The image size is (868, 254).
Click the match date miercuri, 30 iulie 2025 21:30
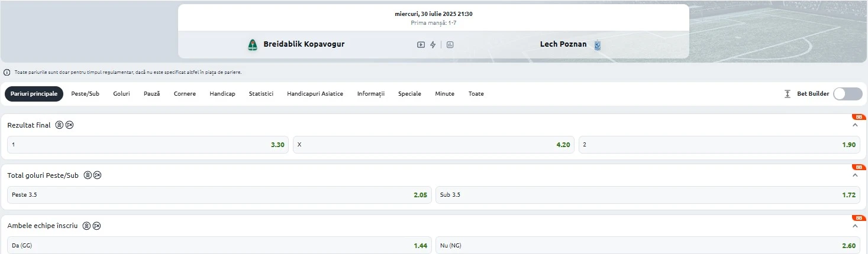coord(434,14)
